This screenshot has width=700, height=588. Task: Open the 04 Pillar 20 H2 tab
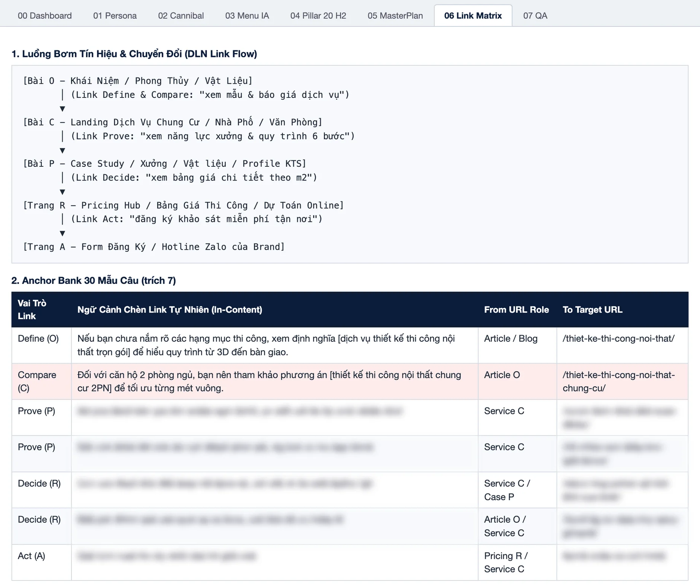point(318,16)
